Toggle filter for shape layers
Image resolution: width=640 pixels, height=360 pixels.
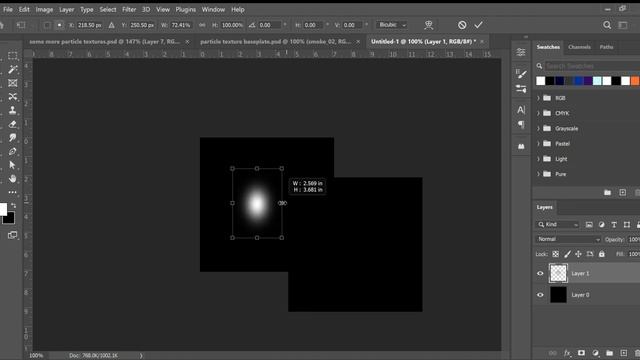(x=627, y=224)
